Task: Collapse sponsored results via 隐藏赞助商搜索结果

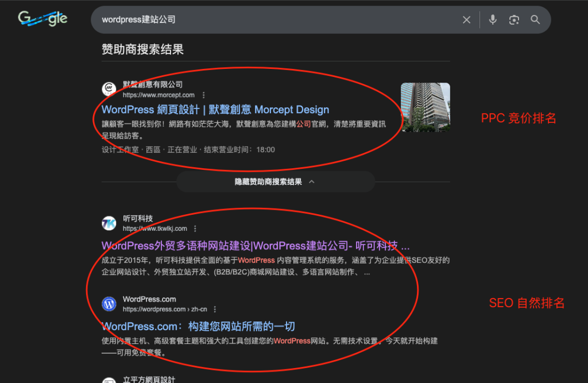Action: [275, 181]
